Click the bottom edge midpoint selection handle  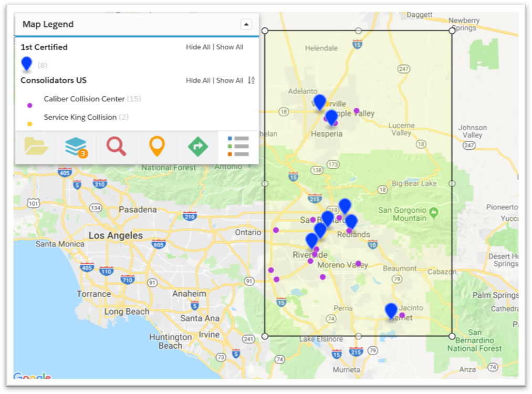[x=358, y=336]
